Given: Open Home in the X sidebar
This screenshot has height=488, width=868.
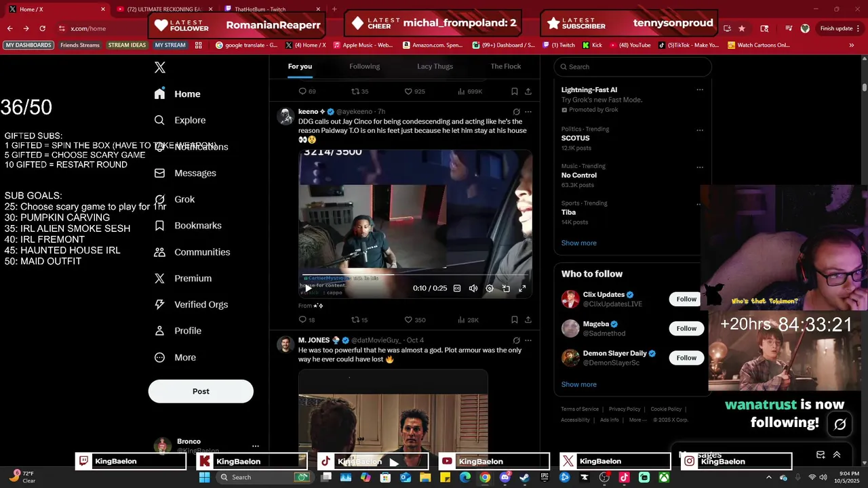Looking at the screenshot, I should click(x=177, y=94).
